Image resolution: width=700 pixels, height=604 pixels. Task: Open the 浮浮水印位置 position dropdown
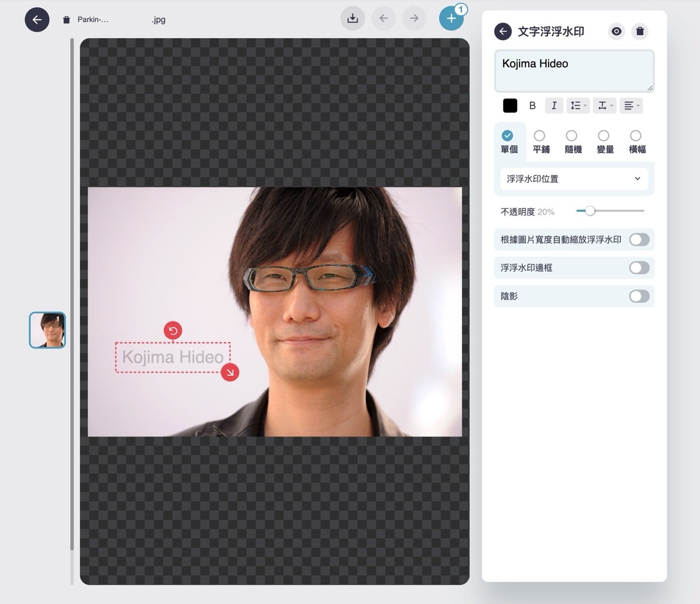(x=574, y=179)
